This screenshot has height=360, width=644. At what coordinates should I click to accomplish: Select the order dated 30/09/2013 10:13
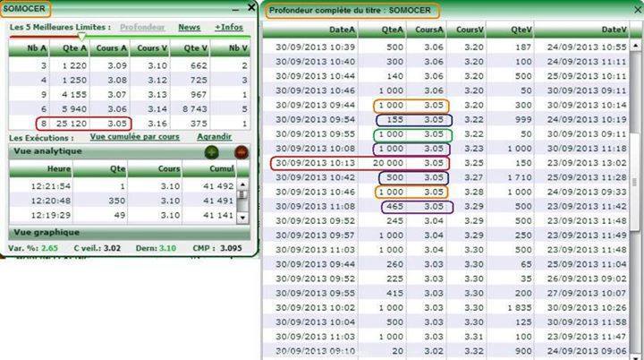(x=315, y=163)
